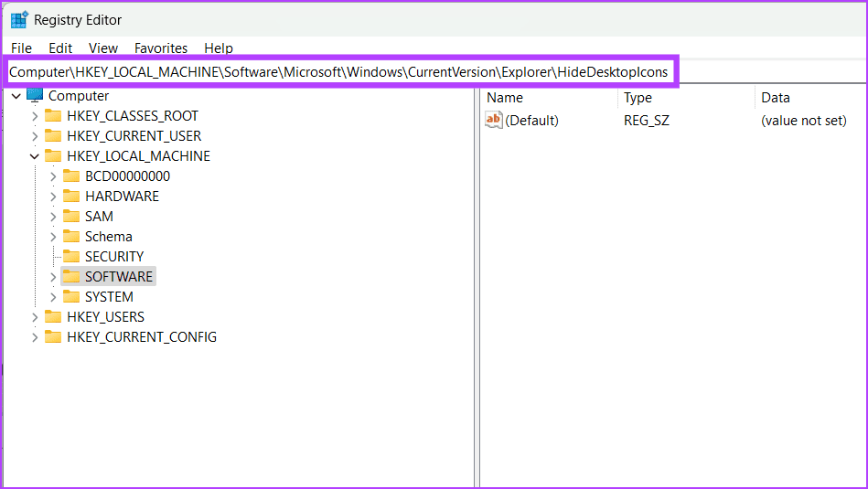Click the SECURITY folder icon
868x489 pixels.
[71, 256]
